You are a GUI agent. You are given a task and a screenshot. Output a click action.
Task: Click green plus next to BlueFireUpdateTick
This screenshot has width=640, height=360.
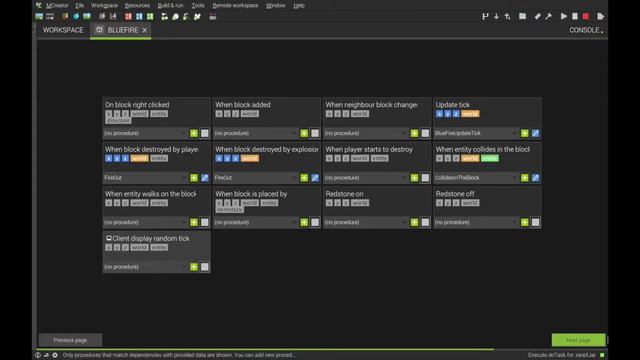click(524, 133)
